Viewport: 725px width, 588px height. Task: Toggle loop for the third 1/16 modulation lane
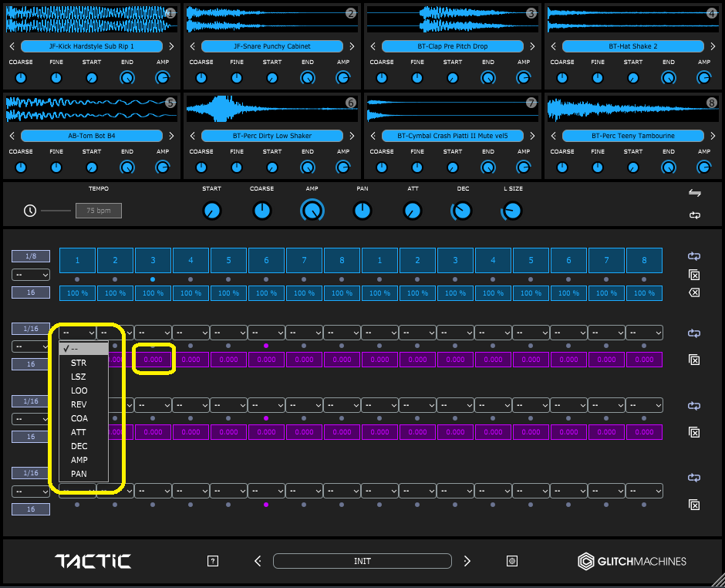click(694, 478)
